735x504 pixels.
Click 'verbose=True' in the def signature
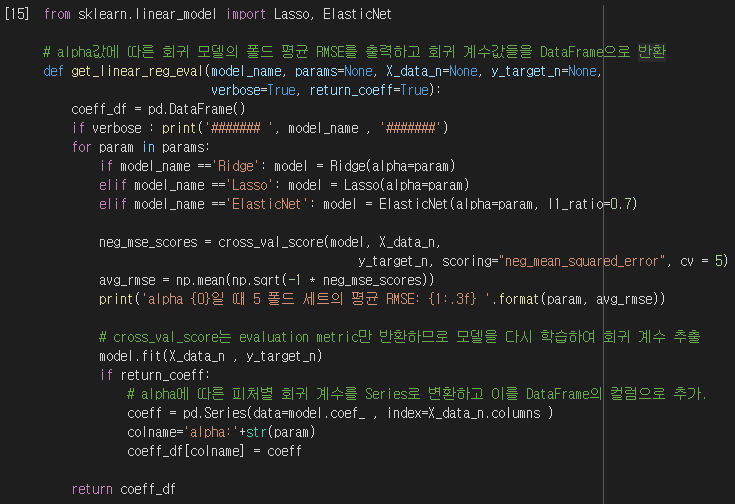(x=253, y=90)
